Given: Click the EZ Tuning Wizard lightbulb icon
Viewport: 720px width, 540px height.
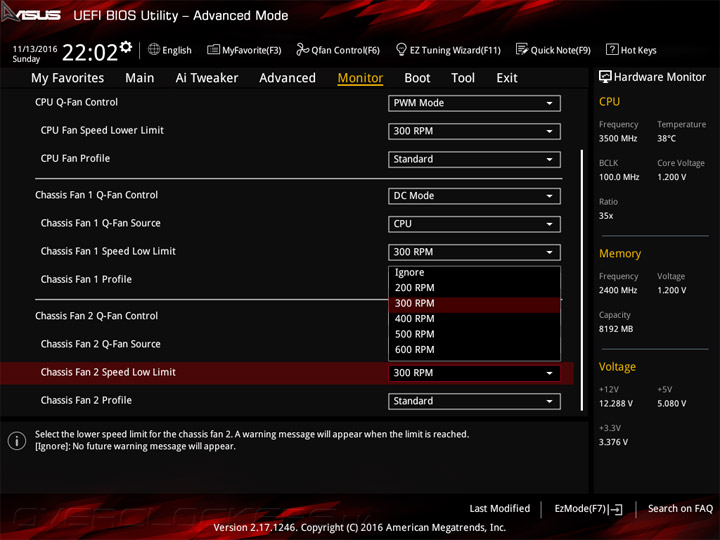Looking at the screenshot, I should pos(401,49).
